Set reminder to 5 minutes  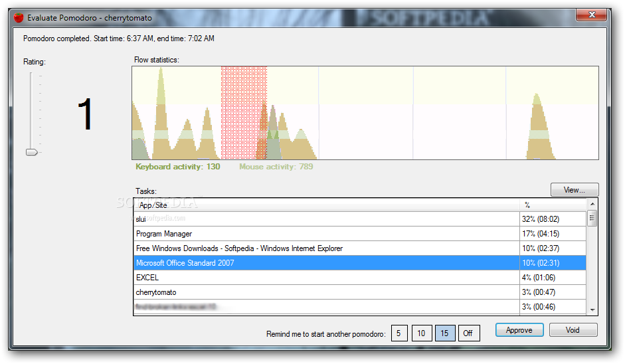(399, 333)
